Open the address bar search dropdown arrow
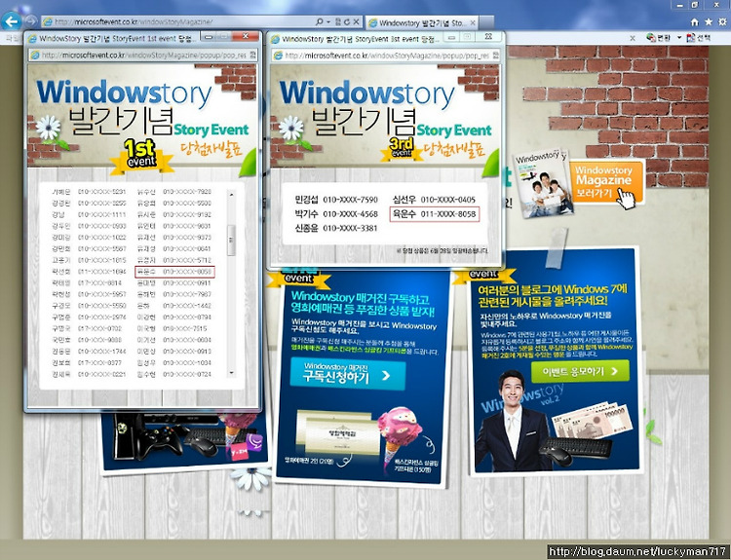 [328, 21]
